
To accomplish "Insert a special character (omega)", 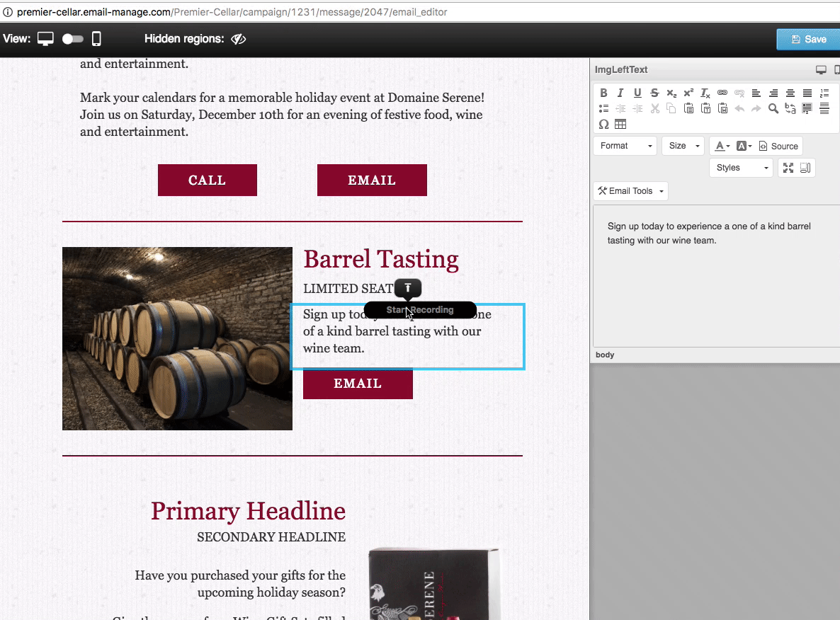I will 603,125.
